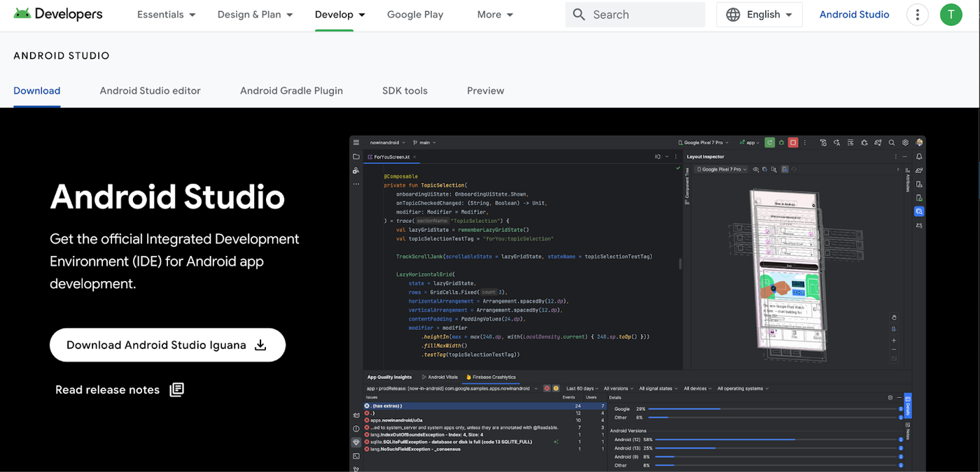Open the English language dropdown
980x472 pixels.
pyautogui.click(x=759, y=15)
